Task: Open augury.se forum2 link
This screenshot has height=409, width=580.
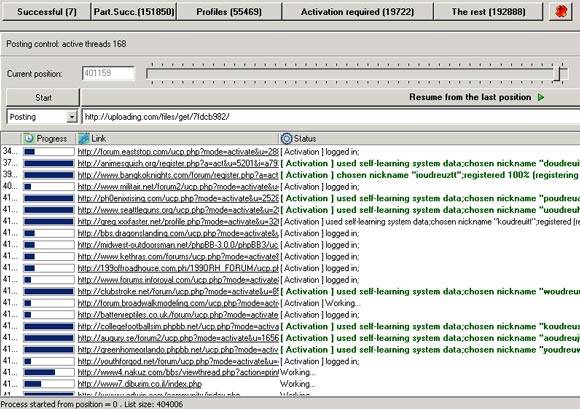Action: coord(178,338)
